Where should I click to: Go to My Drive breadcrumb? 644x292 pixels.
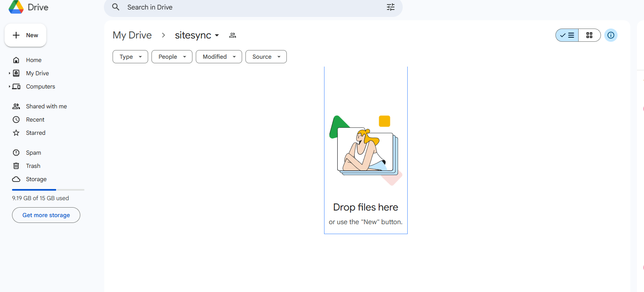132,35
